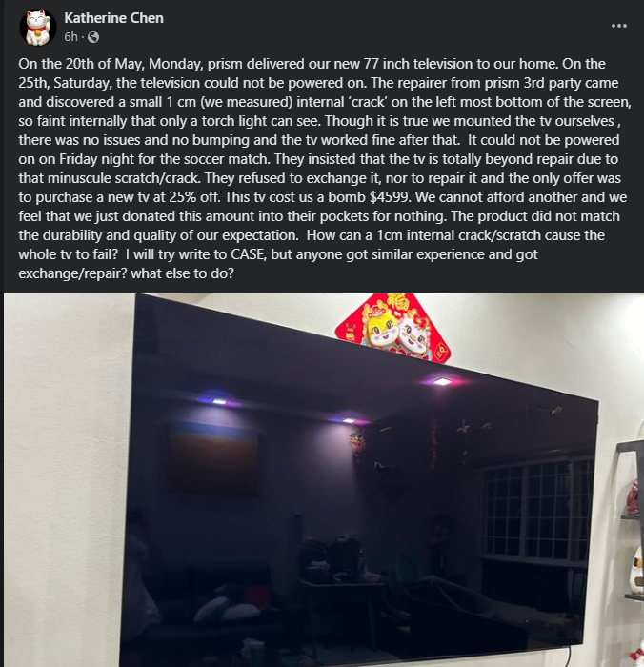The width and height of the screenshot is (644, 667).
Task: Click the '25% off' text in post
Action: point(193,197)
